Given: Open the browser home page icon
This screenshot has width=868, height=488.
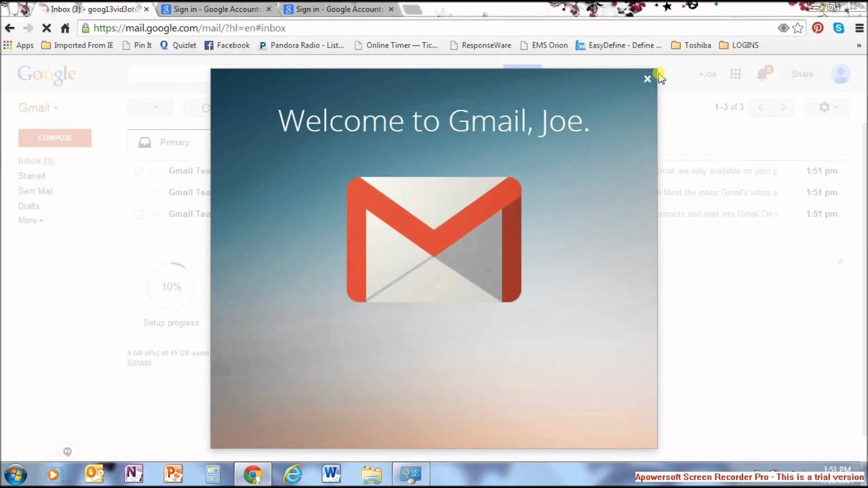Looking at the screenshot, I should click(x=65, y=28).
